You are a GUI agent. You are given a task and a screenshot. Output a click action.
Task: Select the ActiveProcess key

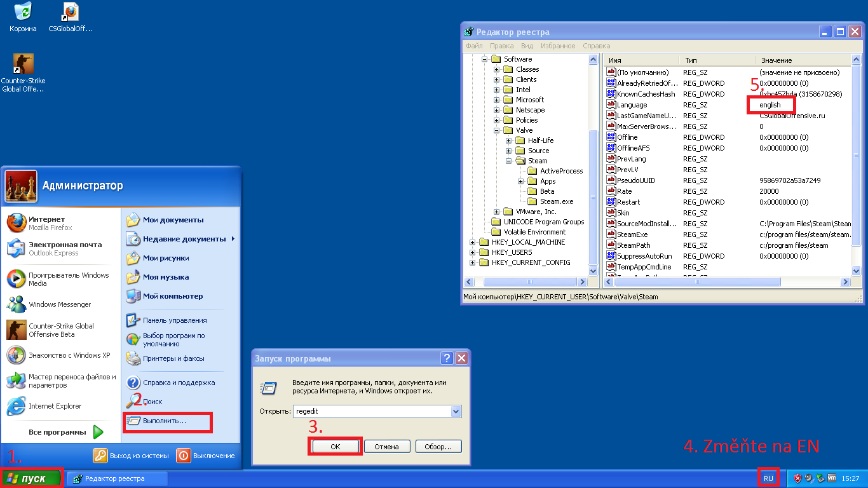point(555,171)
